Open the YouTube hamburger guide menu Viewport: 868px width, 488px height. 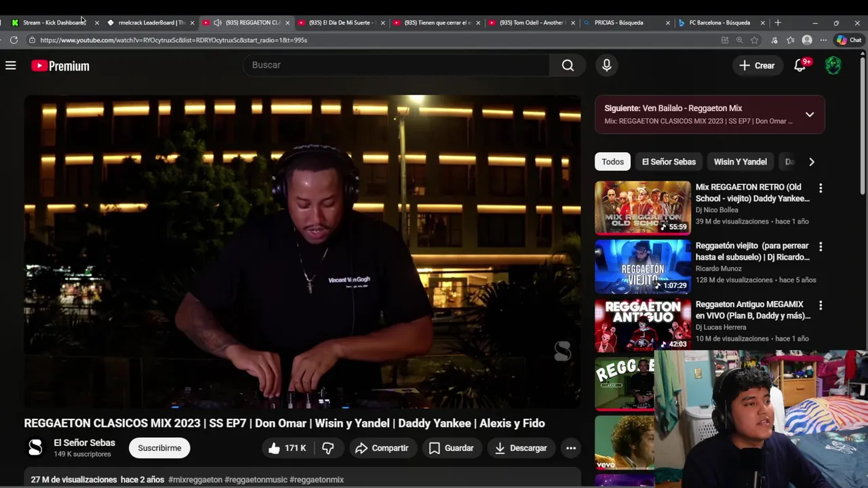(x=11, y=66)
